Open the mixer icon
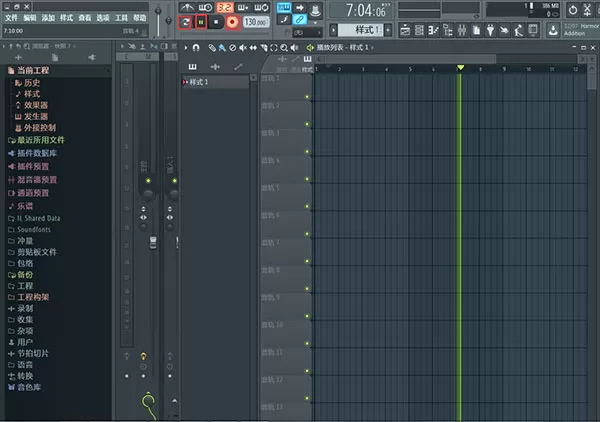Viewport: 600px width, 422px height. pyautogui.click(x=462, y=30)
